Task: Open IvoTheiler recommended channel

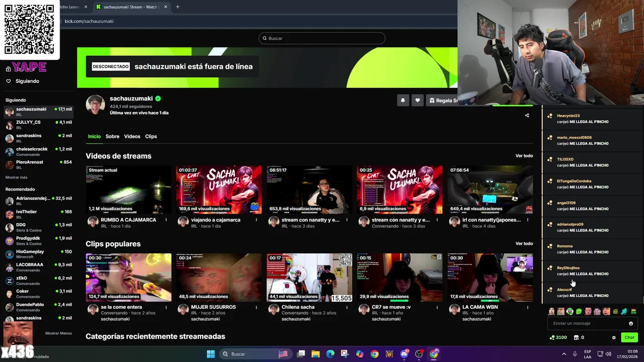Action: point(39,214)
